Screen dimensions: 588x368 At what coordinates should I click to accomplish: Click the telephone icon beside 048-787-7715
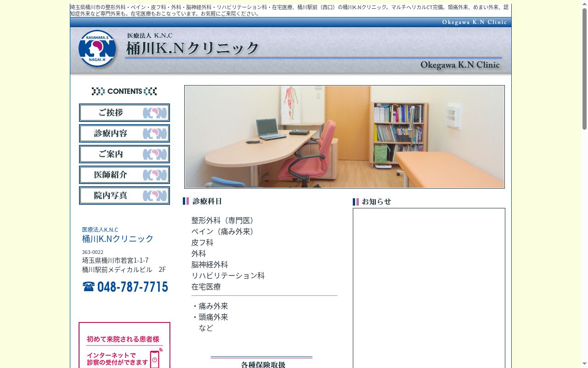point(89,287)
